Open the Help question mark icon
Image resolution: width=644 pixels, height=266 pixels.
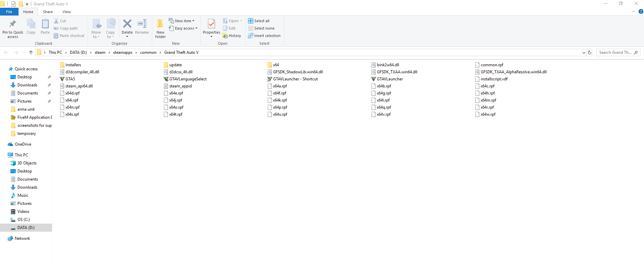(641, 11)
